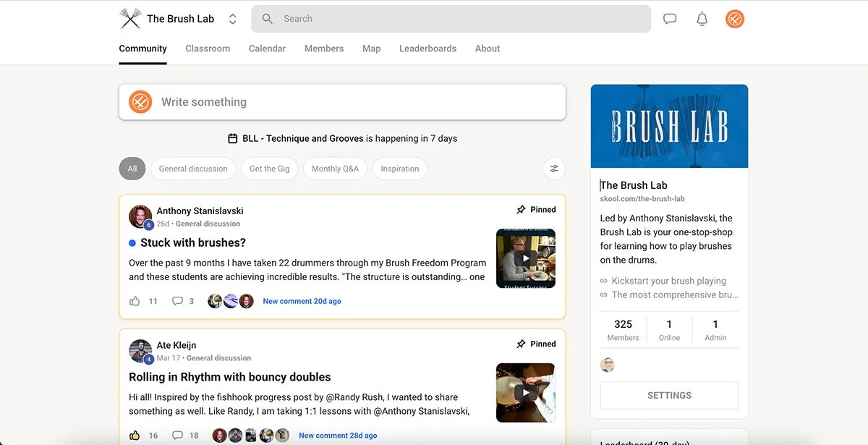868x445 pixels.
Task: Filter by General discussion
Action: (x=193, y=169)
